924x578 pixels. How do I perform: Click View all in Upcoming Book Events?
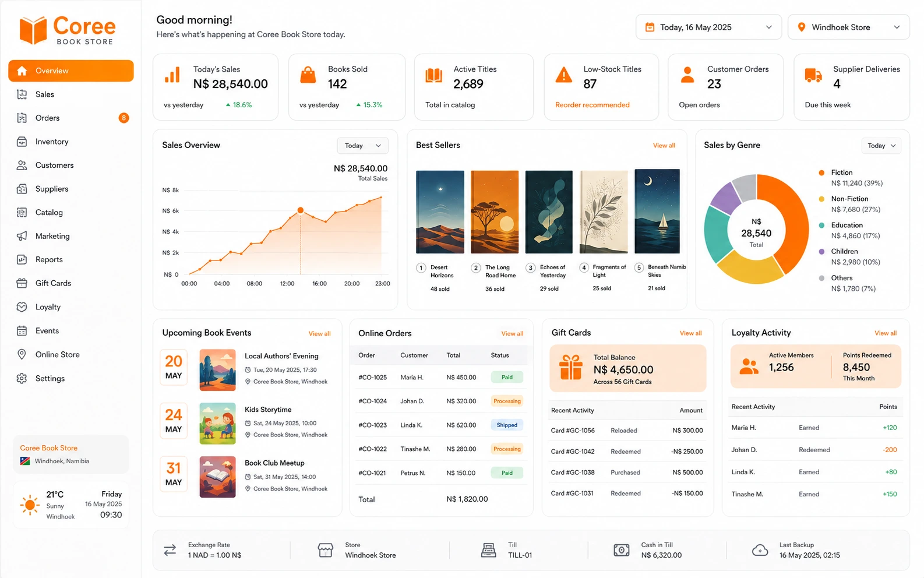(320, 334)
